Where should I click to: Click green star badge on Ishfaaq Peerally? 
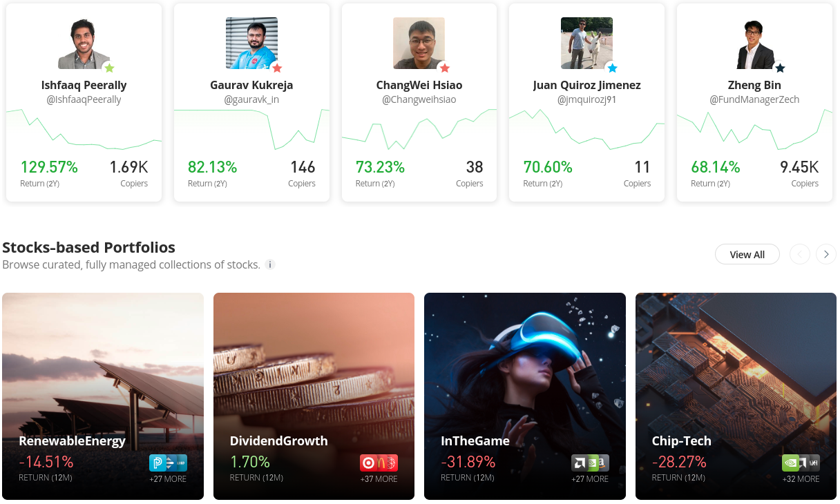coord(109,68)
